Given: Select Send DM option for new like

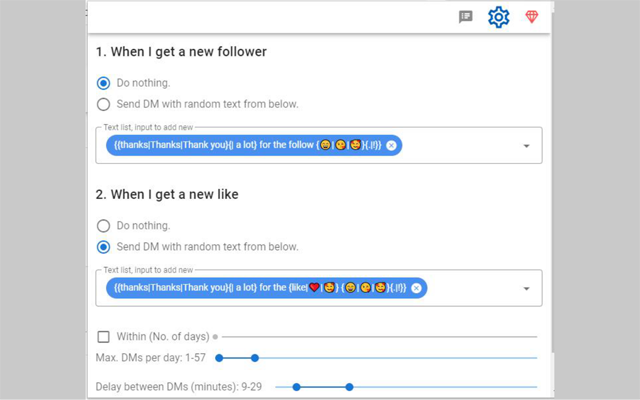Looking at the screenshot, I should [x=103, y=247].
